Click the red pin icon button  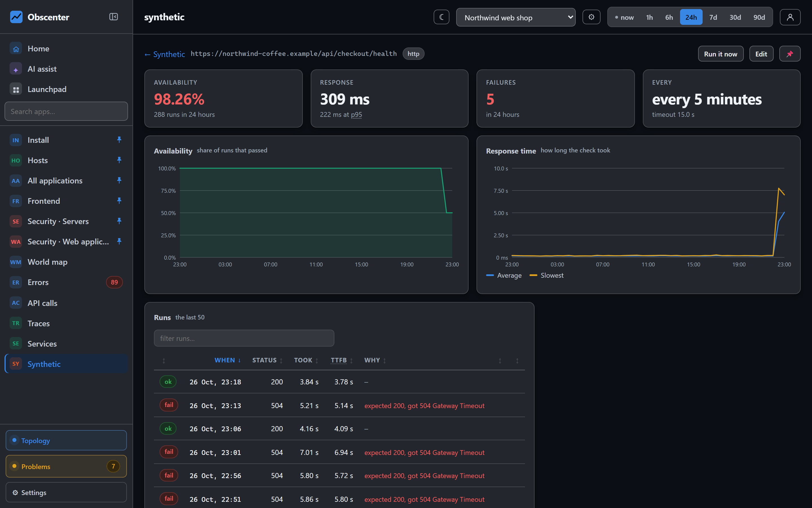[789, 54]
